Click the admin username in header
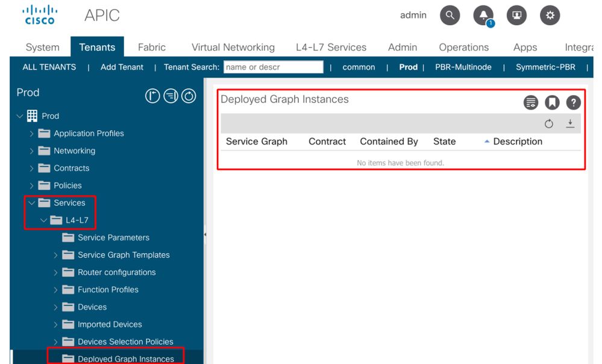The width and height of the screenshot is (602, 364). coord(413,15)
